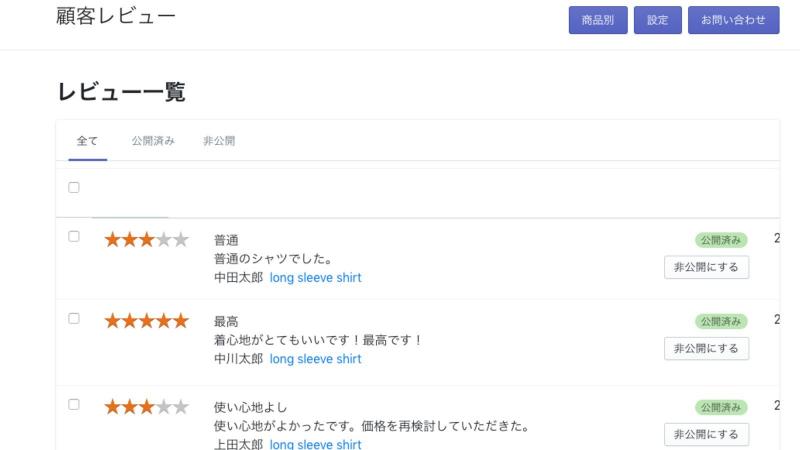Switch to the 非公開 tab
Screen dimensions: 800x450
[219, 141]
